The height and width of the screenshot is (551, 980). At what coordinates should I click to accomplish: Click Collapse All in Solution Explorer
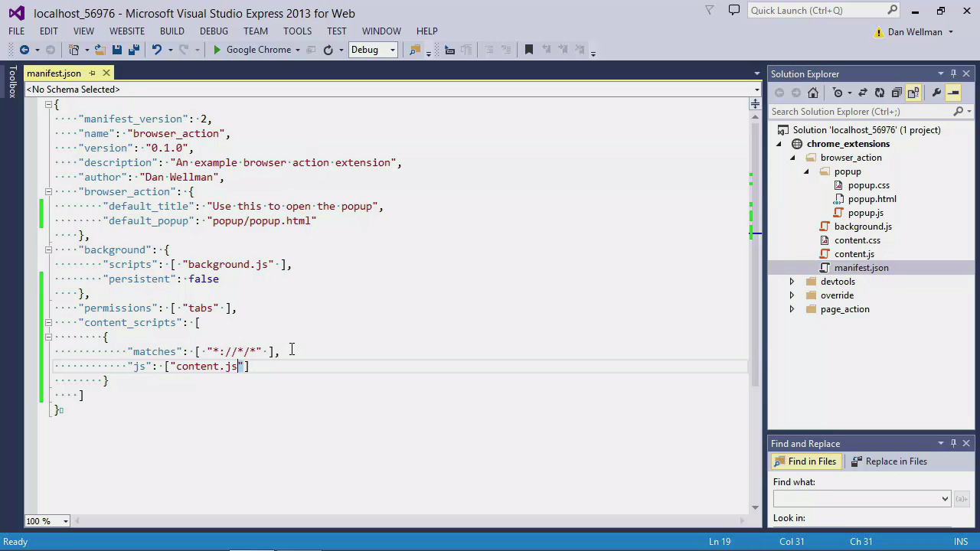click(897, 93)
